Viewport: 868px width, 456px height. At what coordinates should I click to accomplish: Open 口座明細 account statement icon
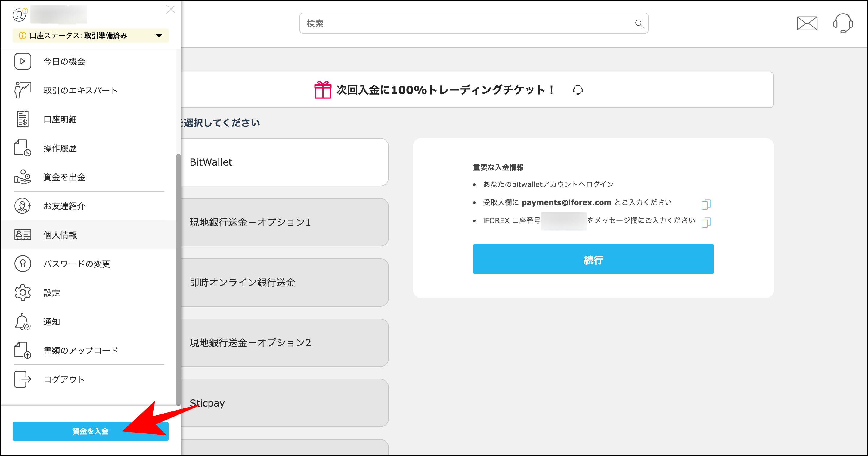click(23, 119)
